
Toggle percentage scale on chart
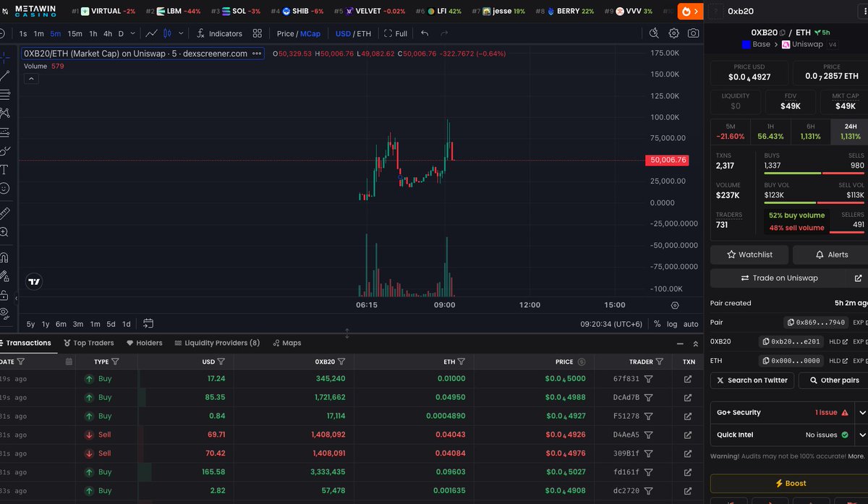pyautogui.click(x=657, y=324)
